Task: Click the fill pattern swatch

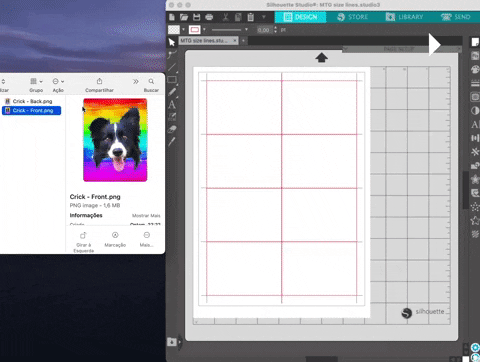Action: click(x=174, y=30)
